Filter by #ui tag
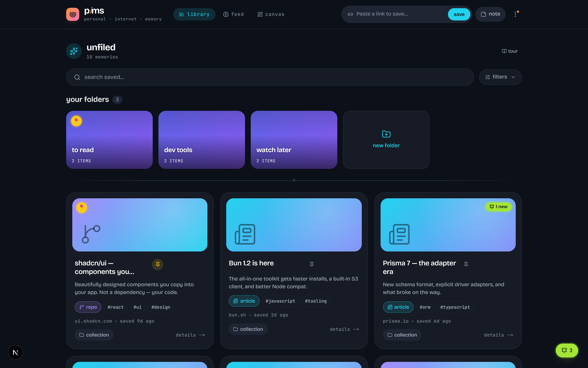Viewport: 588px width, 368px height. [137, 307]
